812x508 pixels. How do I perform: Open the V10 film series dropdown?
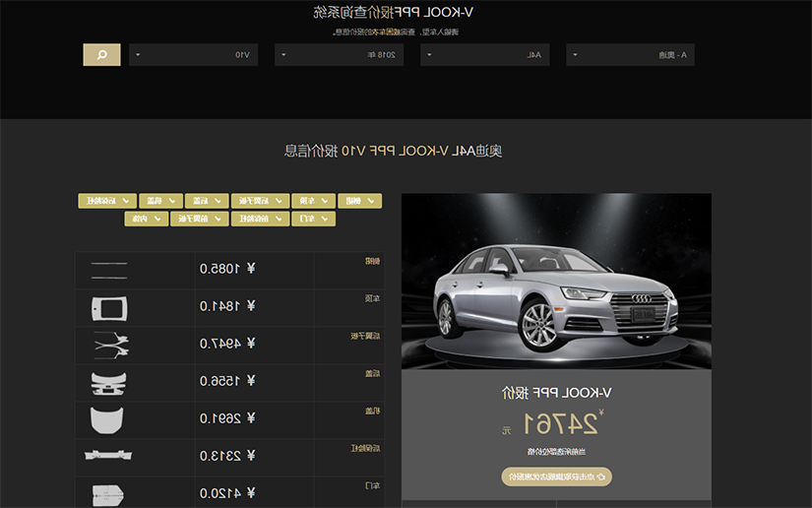point(193,55)
